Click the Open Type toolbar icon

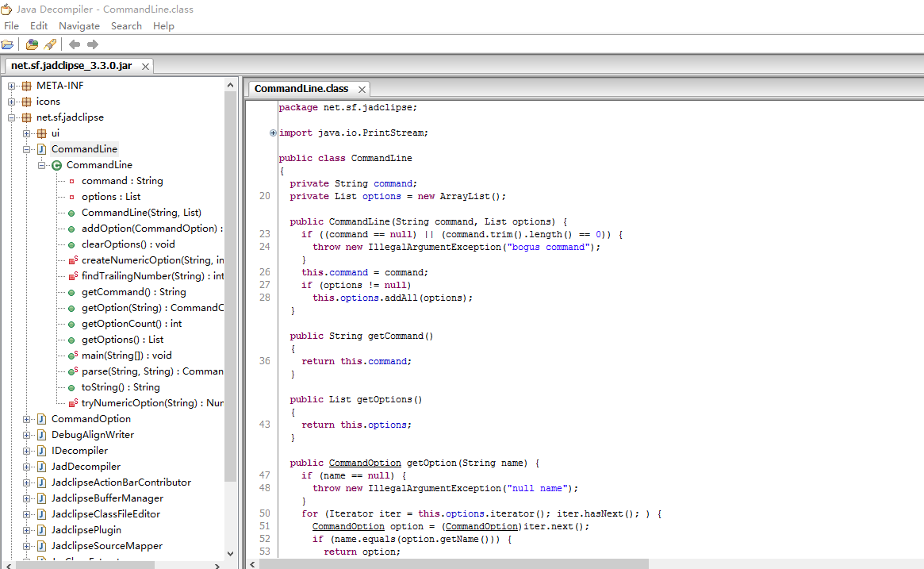(x=32, y=44)
